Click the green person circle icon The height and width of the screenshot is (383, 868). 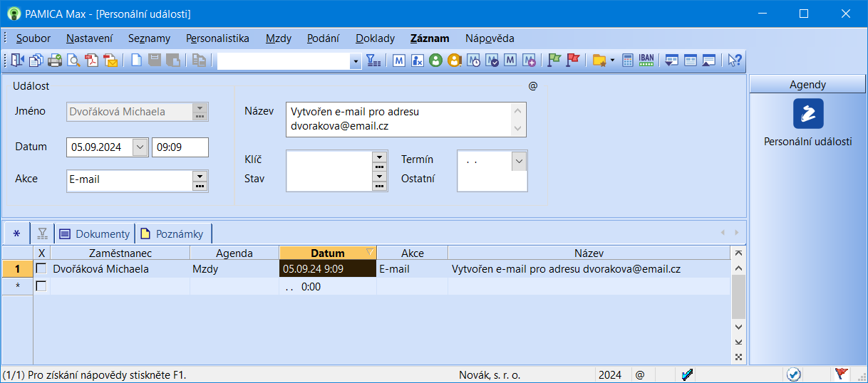[x=436, y=61]
